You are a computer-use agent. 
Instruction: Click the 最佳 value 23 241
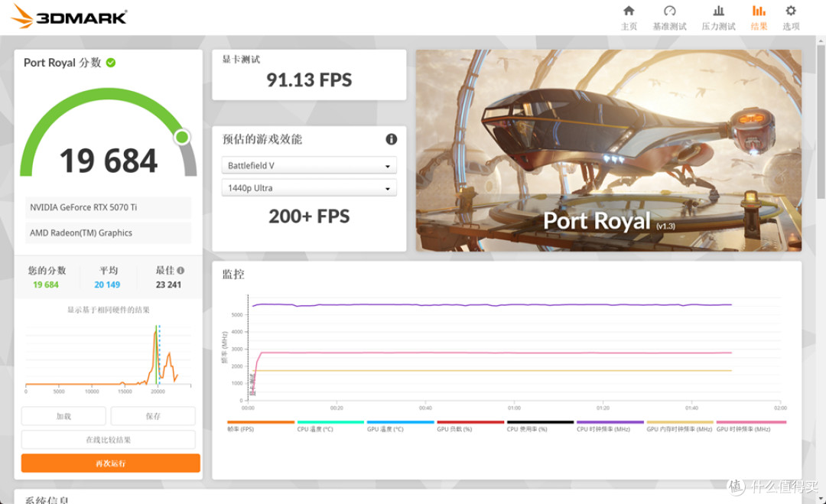[x=168, y=285]
